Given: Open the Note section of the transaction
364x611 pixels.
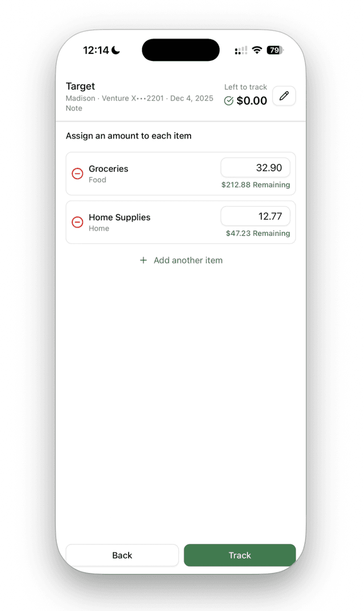Looking at the screenshot, I should coord(74,108).
